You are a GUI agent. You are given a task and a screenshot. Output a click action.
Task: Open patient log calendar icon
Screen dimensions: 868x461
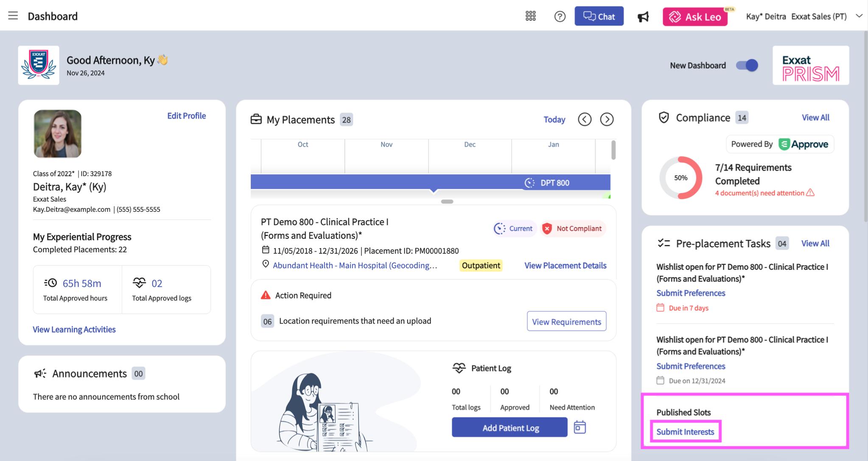coord(580,427)
